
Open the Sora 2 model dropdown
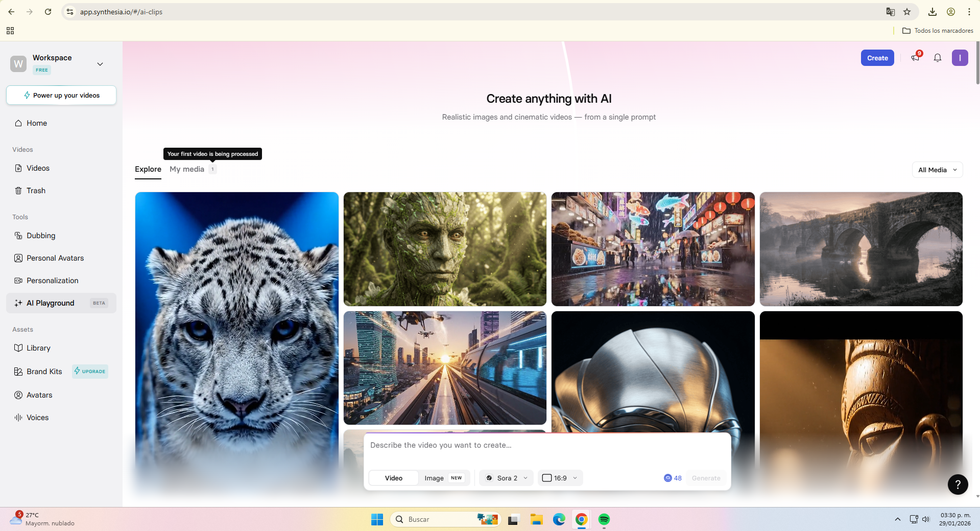[506, 478]
